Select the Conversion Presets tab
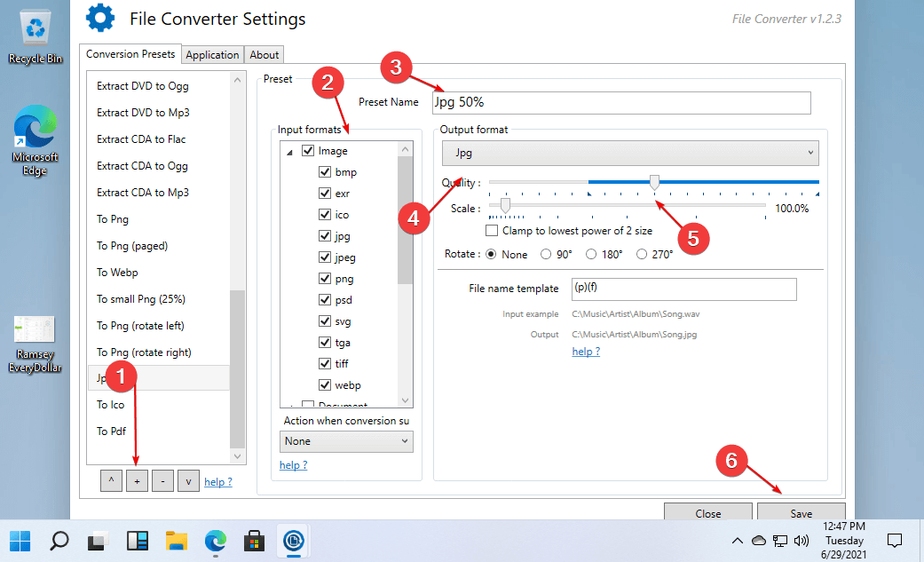924x562 pixels. click(x=130, y=53)
